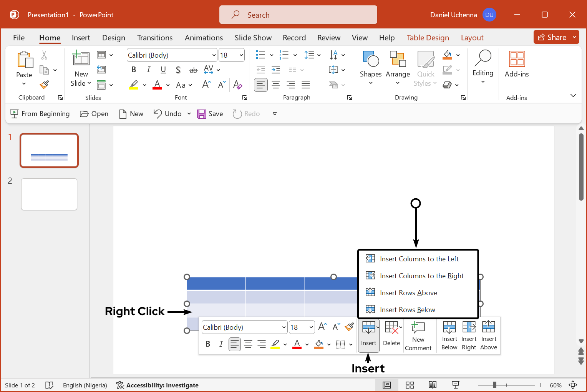Viewport: 587px width, 392px height.
Task: Open the Calibri (Body) font dropdown in ribbon
Action: point(214,55)
